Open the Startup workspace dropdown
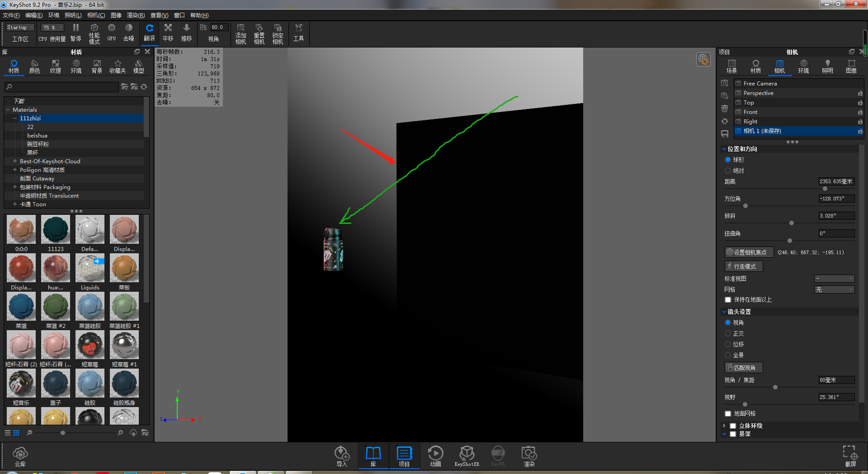The image size is (868, 474). 19,27
